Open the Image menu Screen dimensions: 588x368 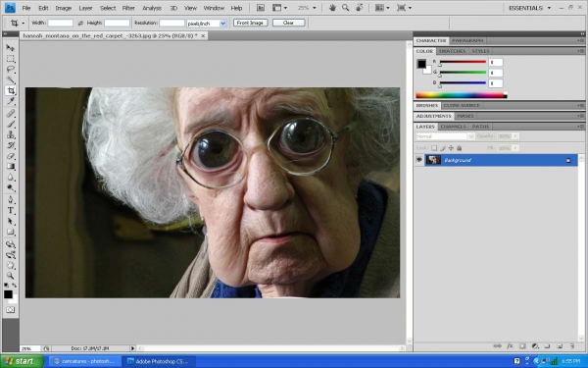[x=63, y=8]
